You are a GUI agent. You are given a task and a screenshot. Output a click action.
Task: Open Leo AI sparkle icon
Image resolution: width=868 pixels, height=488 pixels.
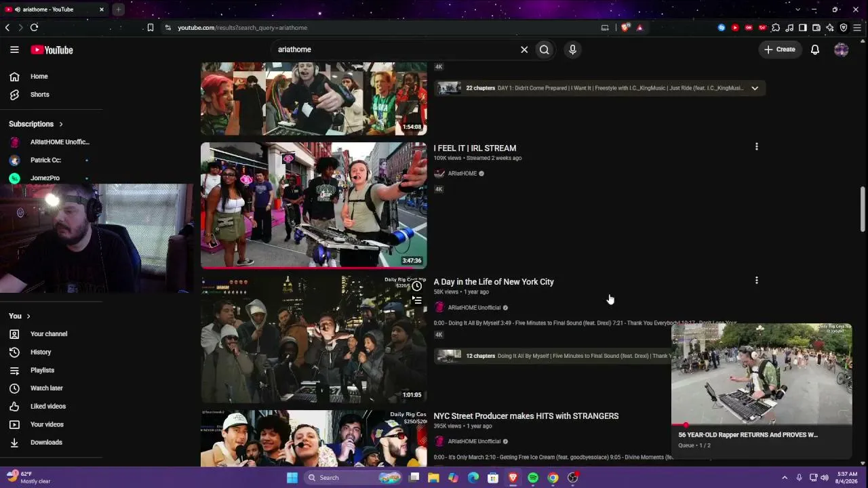click(x=830, y=28)
